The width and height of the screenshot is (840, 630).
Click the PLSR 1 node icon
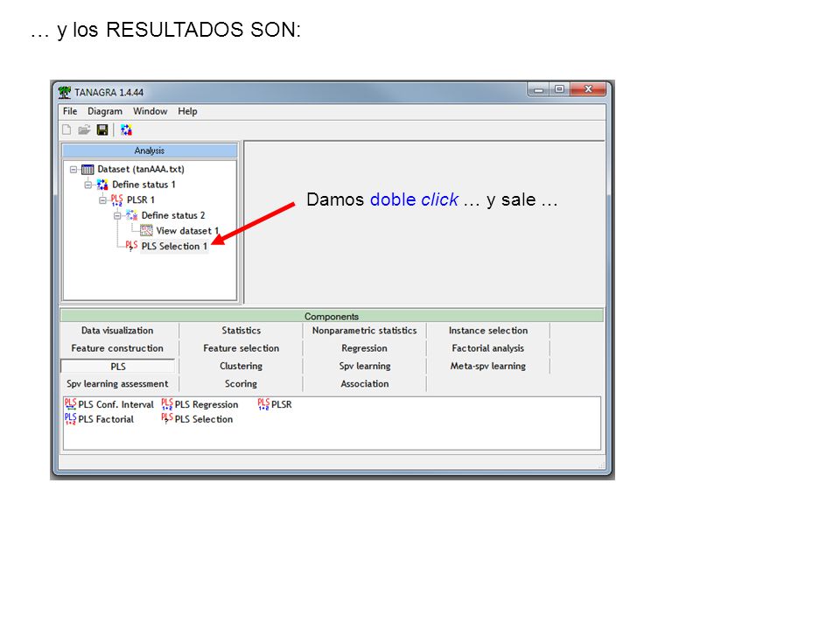(x=116, y=200)
